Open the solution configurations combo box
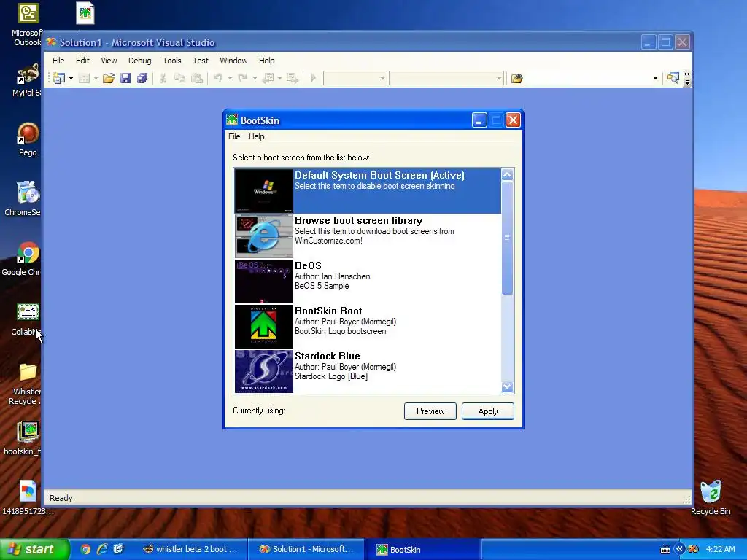Image resolution: width=747 pixels, height=560 pixels. click(355, 78)
